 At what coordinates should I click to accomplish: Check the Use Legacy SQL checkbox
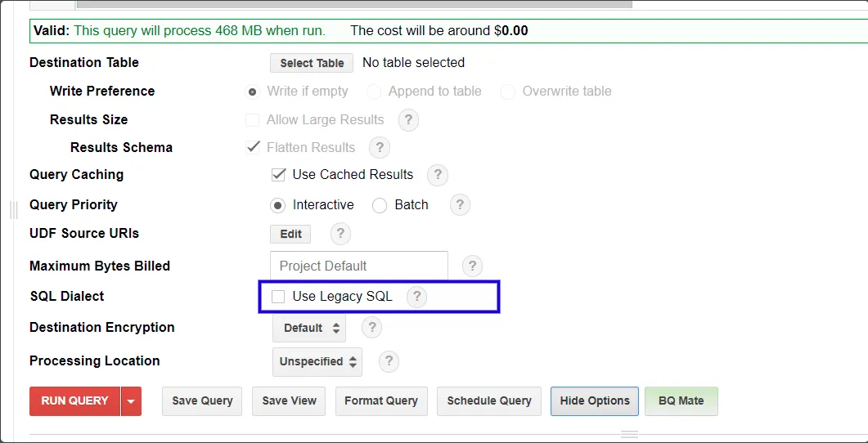(278, 297)
